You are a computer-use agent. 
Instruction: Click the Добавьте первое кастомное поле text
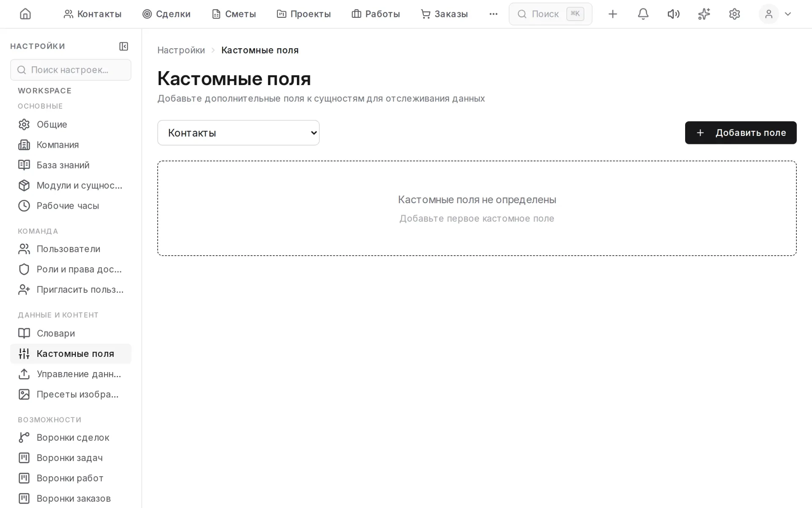click(477, 218)
